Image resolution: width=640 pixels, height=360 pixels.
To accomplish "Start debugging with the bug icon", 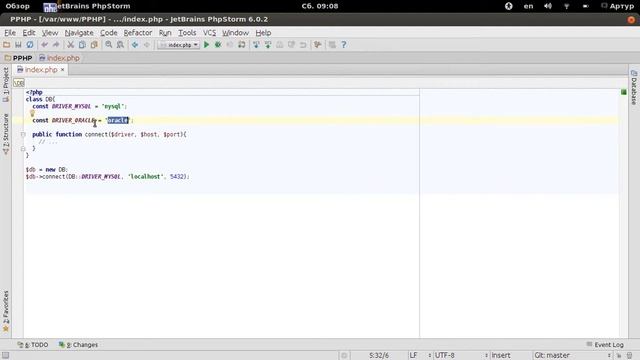I will (x=218, y=44).
